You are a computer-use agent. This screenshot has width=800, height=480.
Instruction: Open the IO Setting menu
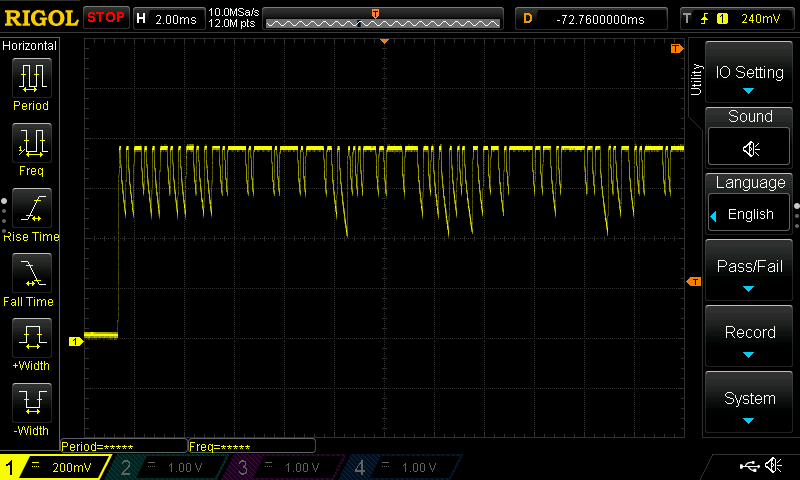pyautogui.click(x=748, y=72)
